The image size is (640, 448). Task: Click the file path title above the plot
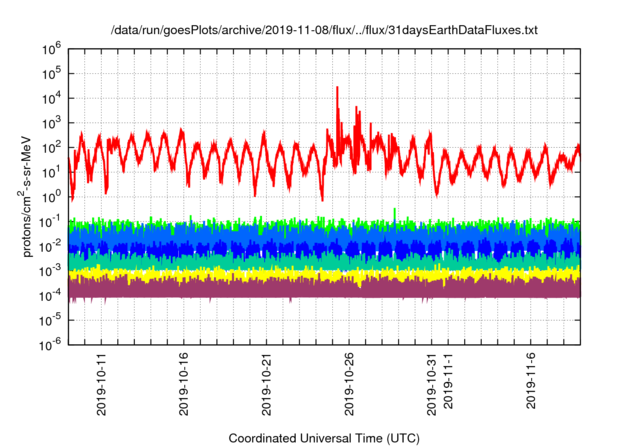coord(324,31)
